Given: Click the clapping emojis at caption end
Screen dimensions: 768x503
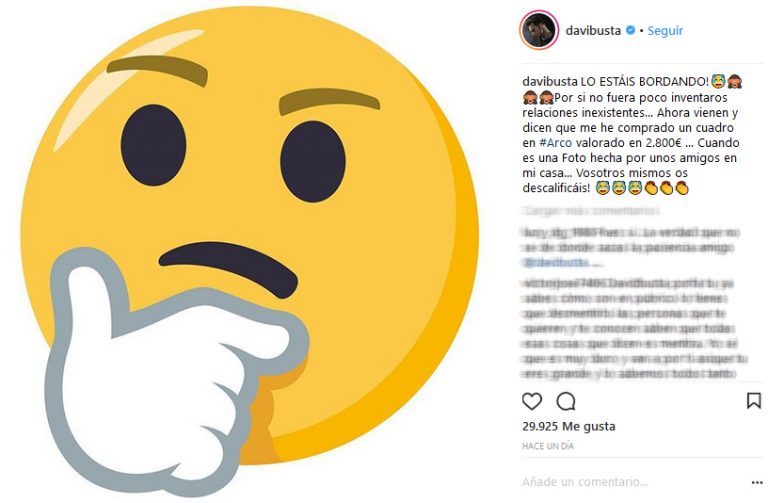Looking at the screenshot, I should click(667, 188).
